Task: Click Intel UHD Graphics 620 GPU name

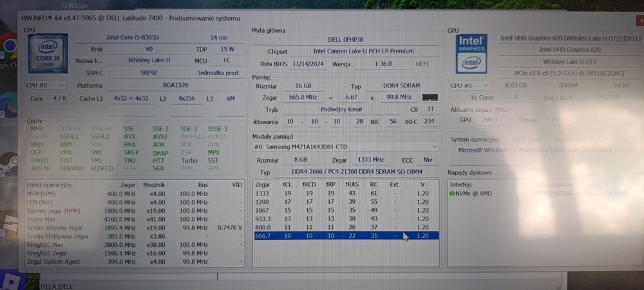Action: (x=570, y=50)
